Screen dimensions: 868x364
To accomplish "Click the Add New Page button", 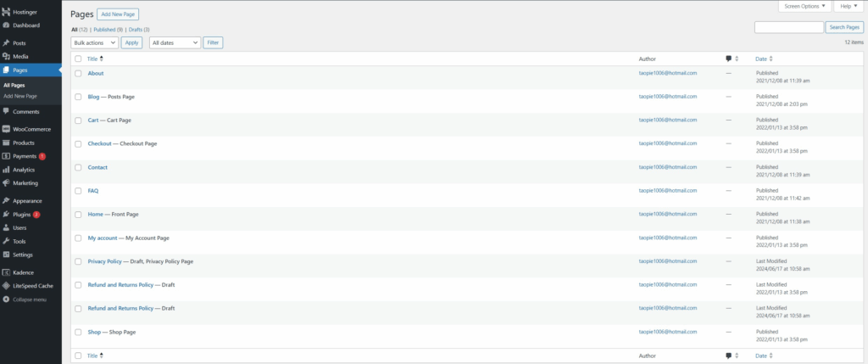I will [119, 14].
